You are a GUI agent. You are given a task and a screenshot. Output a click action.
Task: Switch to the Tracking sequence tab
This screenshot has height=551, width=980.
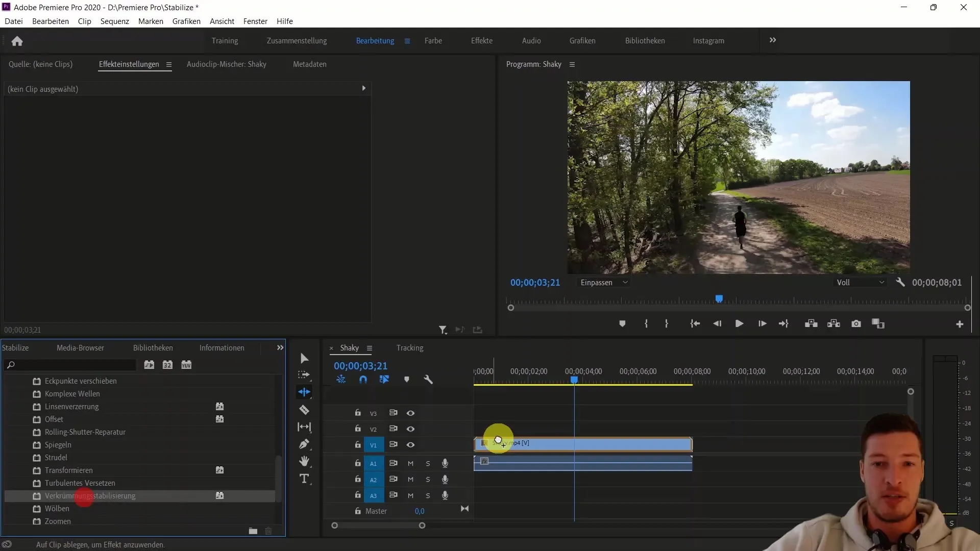click(x=409, y=348)
